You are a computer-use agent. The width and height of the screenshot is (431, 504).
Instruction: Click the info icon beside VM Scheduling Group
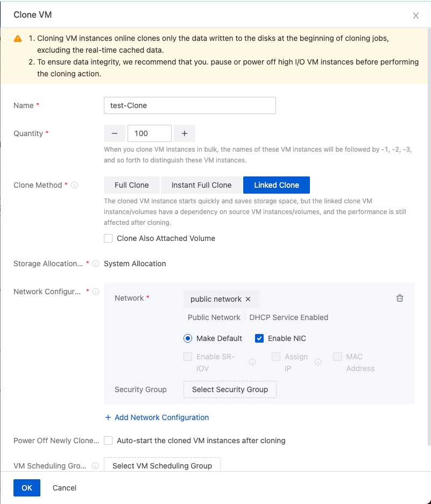(95, 466)
